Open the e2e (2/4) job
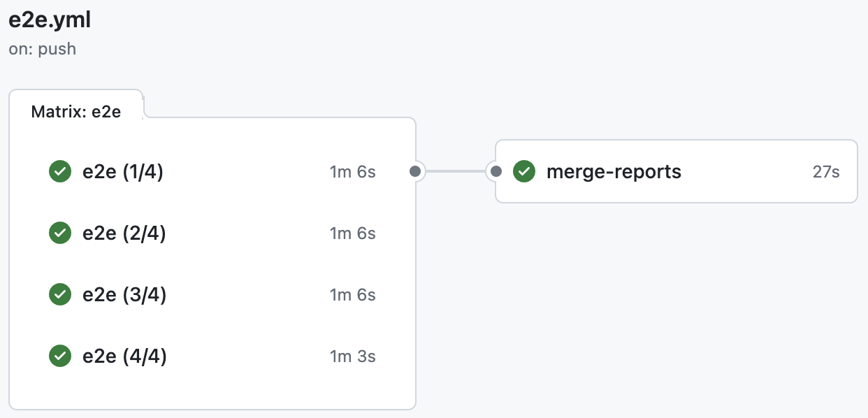868x418 pixels. [x=124, y=233]
